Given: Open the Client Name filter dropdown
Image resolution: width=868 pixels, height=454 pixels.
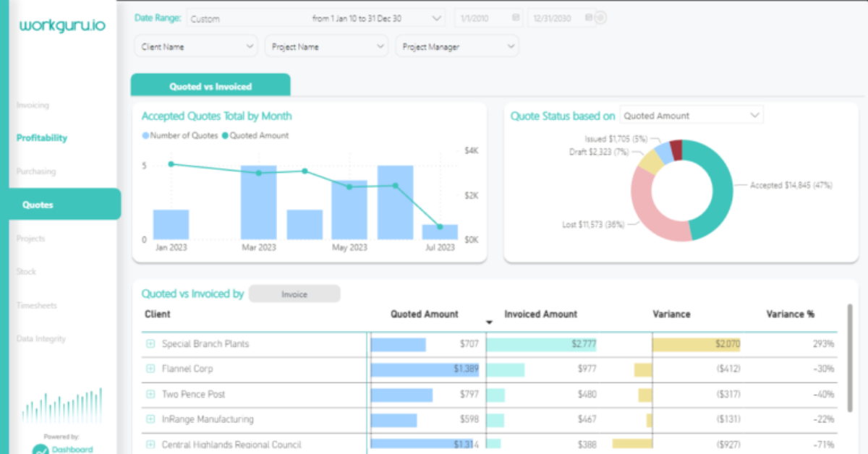Looking at the screenshot, I should pos(196,47).
